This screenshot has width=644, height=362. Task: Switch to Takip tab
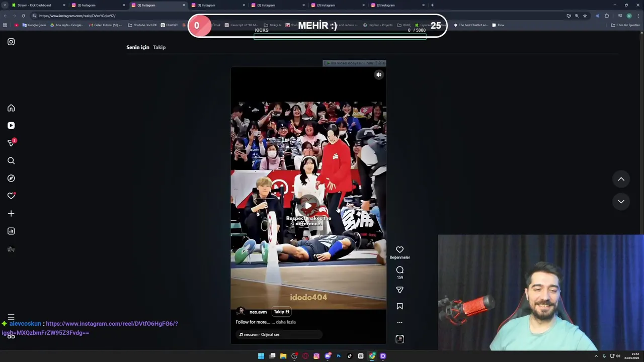[x=159, y=47]
